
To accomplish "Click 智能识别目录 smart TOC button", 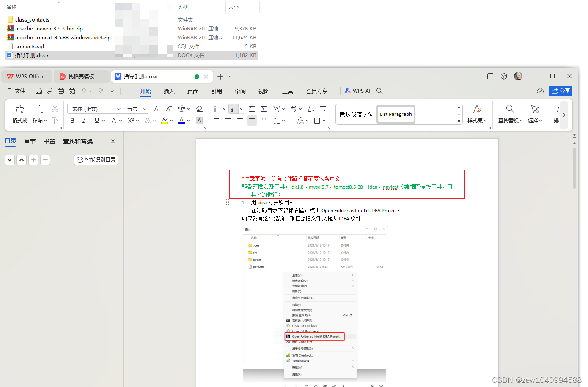I will tap(96, 160).
